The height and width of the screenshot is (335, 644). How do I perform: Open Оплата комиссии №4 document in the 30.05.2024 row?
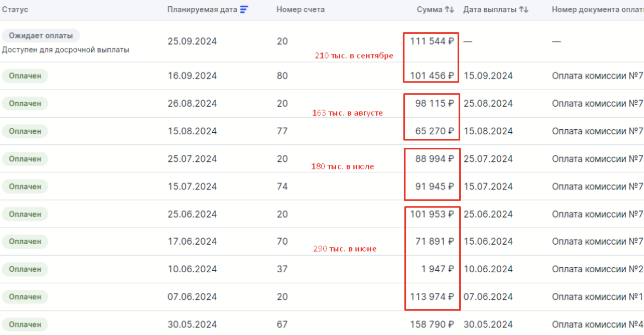click(598, 324)
